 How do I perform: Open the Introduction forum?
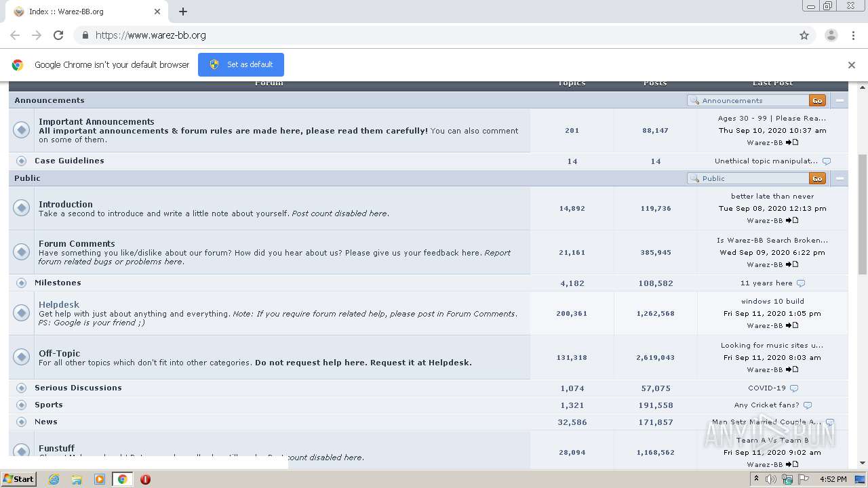coord(66,204)
